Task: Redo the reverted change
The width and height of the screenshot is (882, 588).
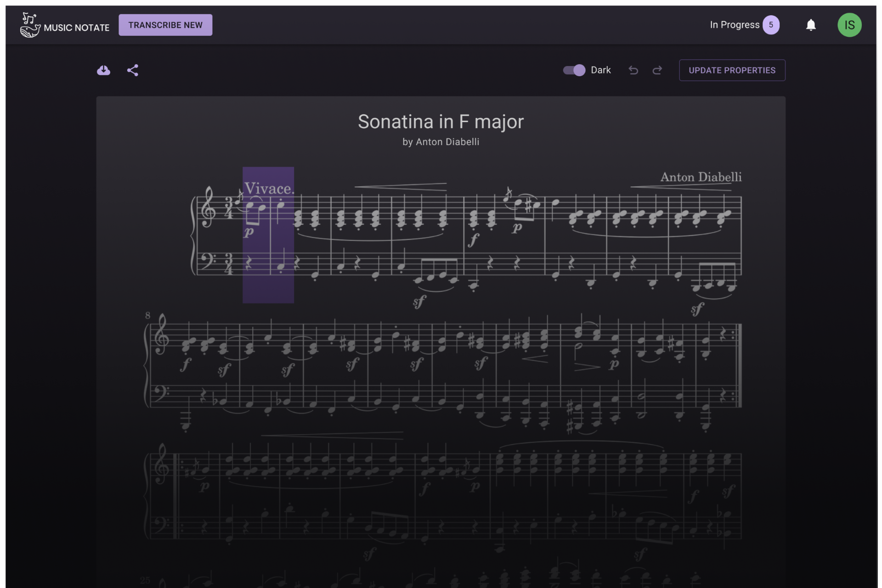Action: pos(657,70)
